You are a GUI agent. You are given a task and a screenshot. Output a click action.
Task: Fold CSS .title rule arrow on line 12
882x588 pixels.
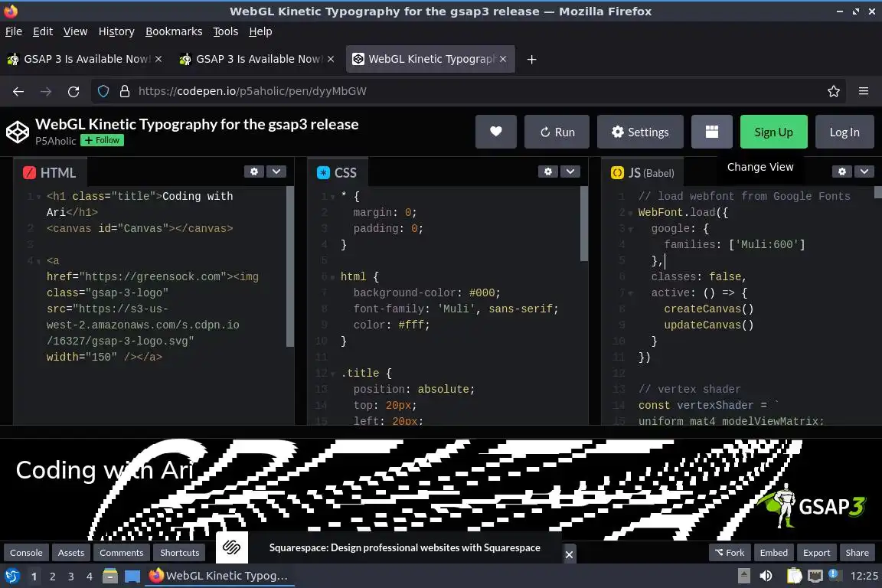(x=332, y=374)
